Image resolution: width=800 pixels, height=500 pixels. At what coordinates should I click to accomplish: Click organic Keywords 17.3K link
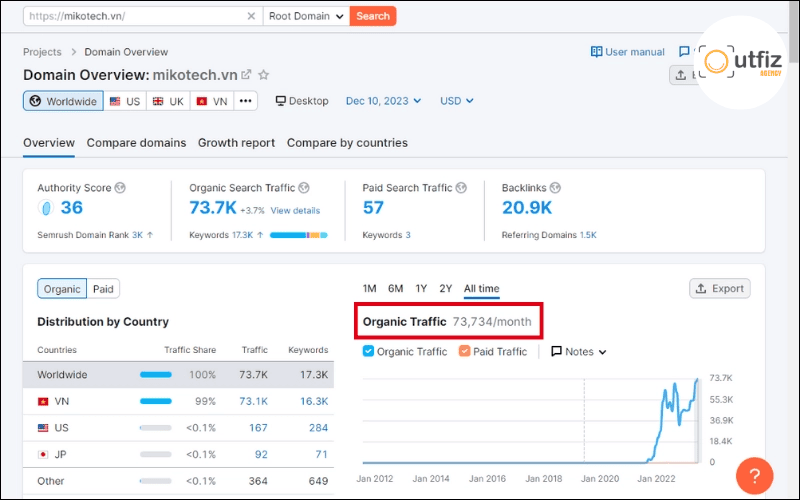pyautogui.click(x=242, y=235)
